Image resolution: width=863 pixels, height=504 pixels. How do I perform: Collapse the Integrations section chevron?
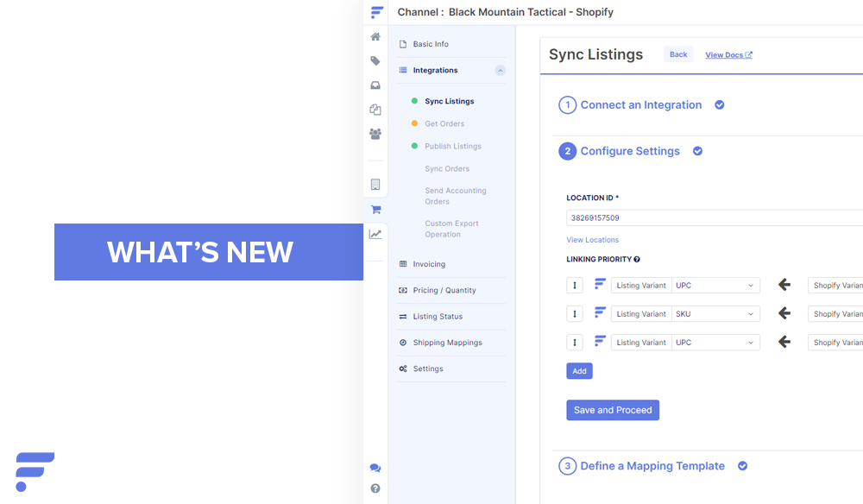500,71
